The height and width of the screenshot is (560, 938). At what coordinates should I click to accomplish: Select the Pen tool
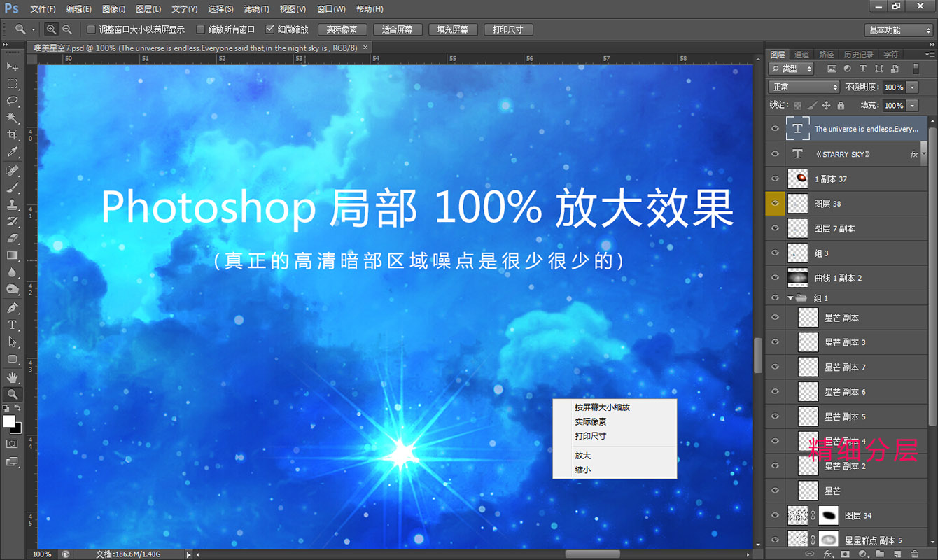[13, 308]
